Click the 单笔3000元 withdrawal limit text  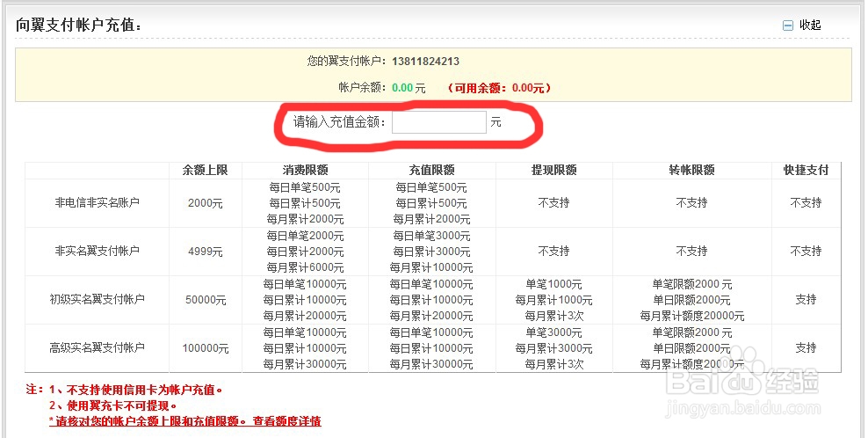[x=554, y=332]
